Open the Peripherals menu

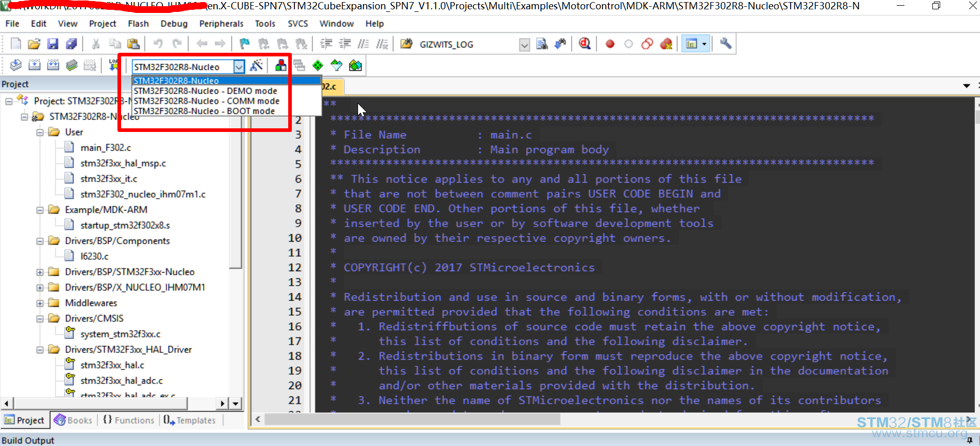(x=221, y=24)
